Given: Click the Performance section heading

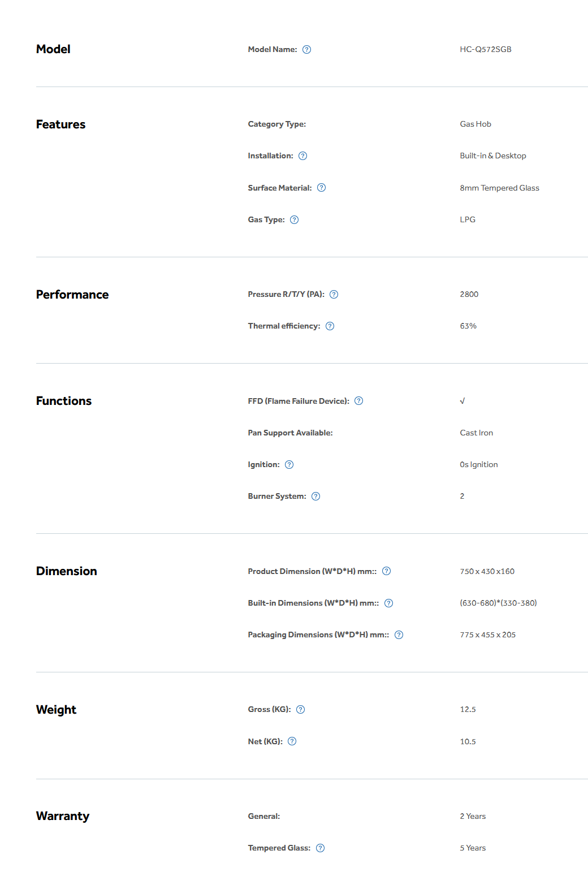Looking at the screenshot, I should (72, 295).
